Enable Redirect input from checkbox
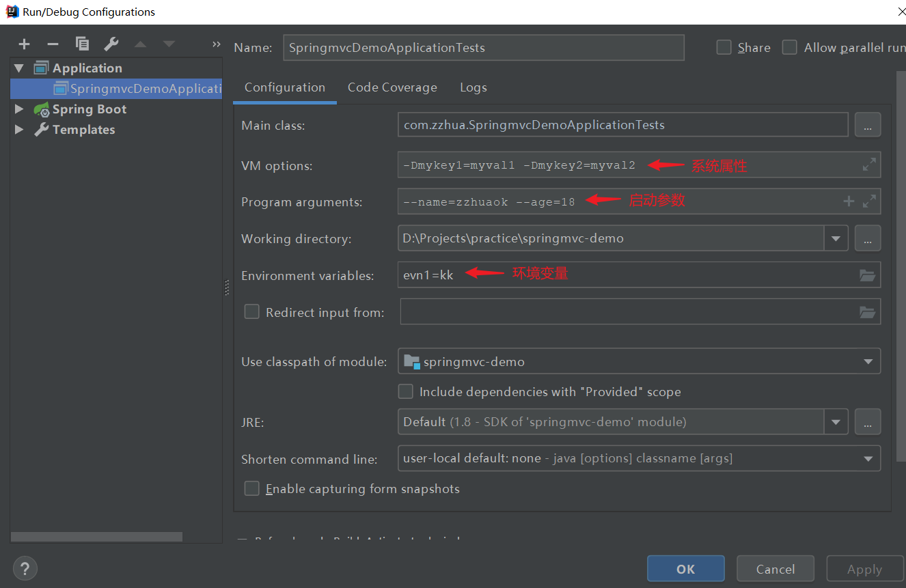The height and width of the screenshot is (588, 906). click(x=252, y=311)
